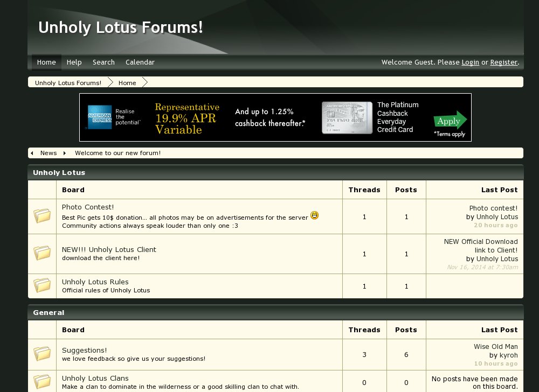Open the Help menu item
This screenshot has height=392, width=539.
pos(74,62)
